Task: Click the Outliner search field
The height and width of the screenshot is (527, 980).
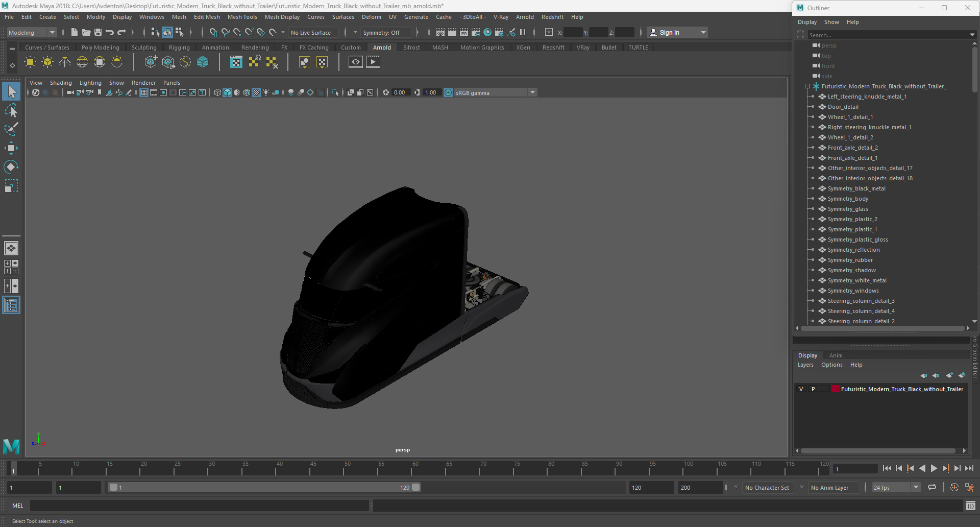Action: pyautogui.click(x=888, y=35)
